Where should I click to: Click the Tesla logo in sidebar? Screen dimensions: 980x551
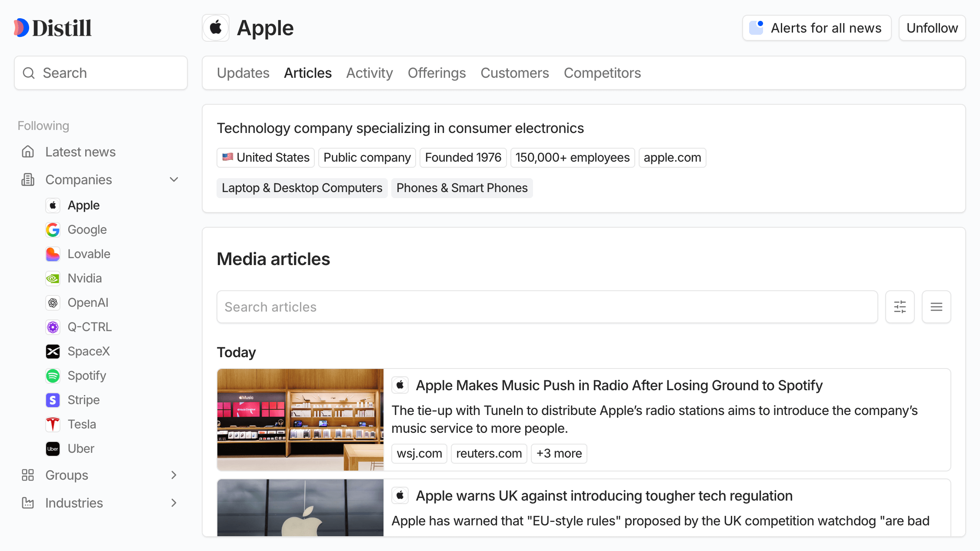click(53, 425)
